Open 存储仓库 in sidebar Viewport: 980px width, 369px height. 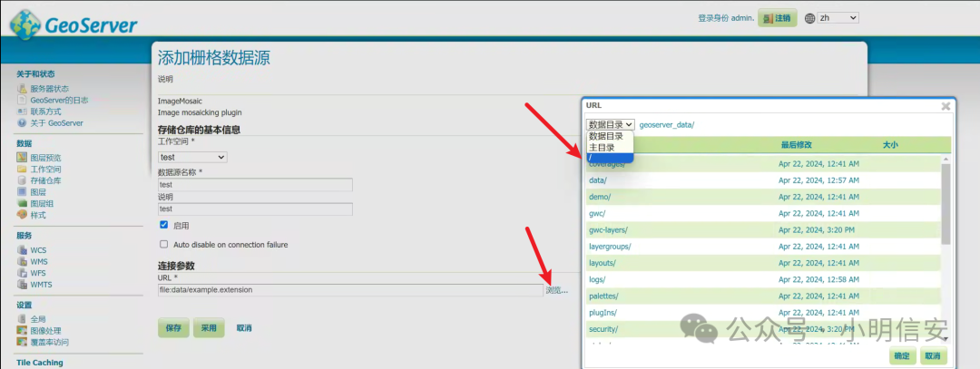[x=46, y=180]
